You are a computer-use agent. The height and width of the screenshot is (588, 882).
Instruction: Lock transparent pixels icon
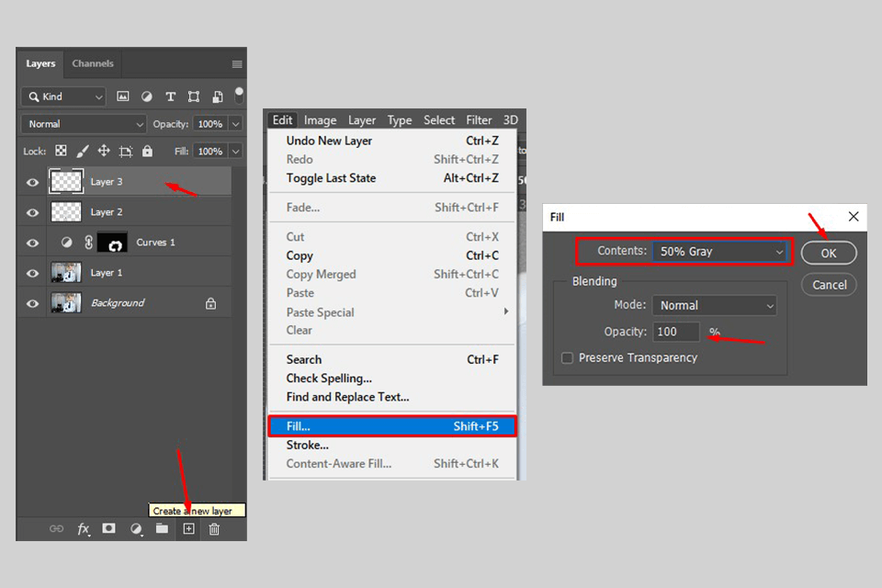click(x=61, y=151)
